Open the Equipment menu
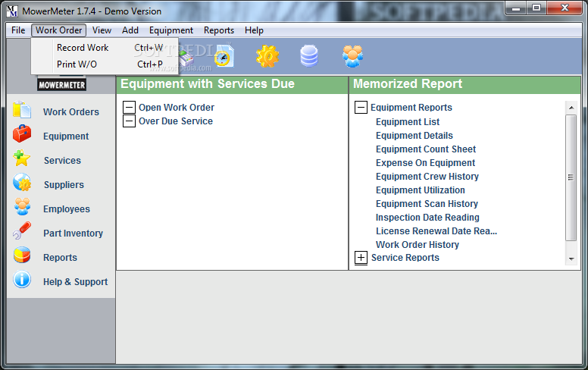The width and height of the screenshot is (588, 370). (x=171, y=30)
